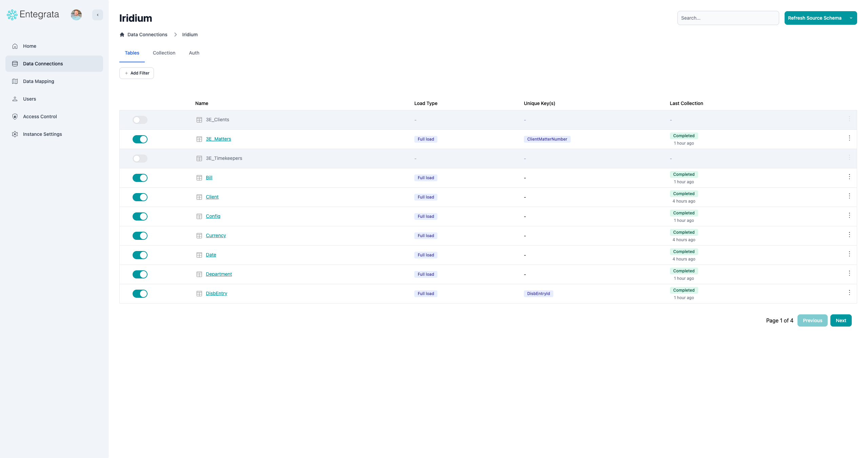Open the row actions menu for DisbEntry

click(850, 293)
